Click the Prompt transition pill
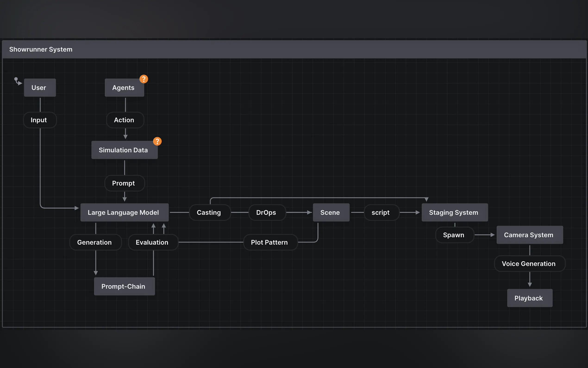The width and height of the screenshot is (588, 368). [x=124, y=183]
